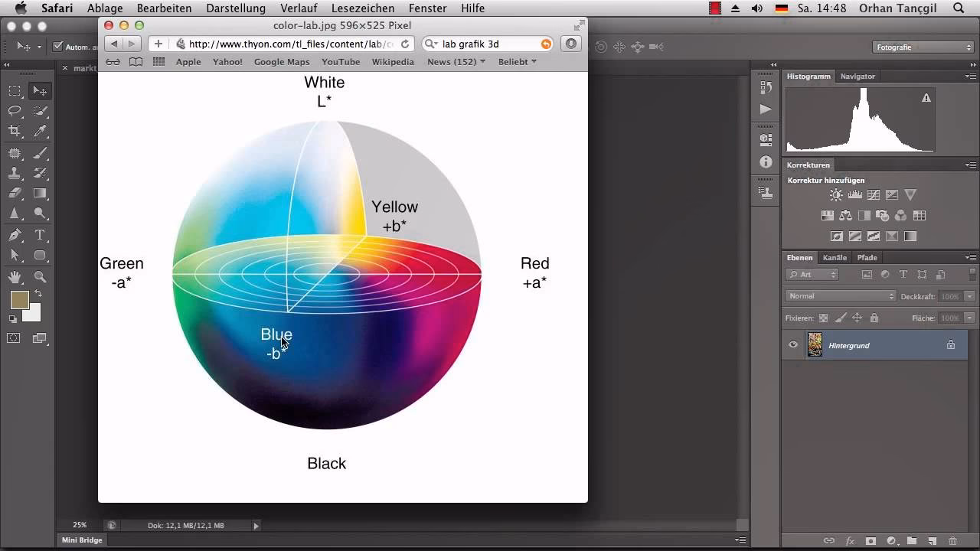The image size is (980, 551).
Task: Open the Deckkraft opacity dropdown arrow
Action: click(x=969, y=296)
